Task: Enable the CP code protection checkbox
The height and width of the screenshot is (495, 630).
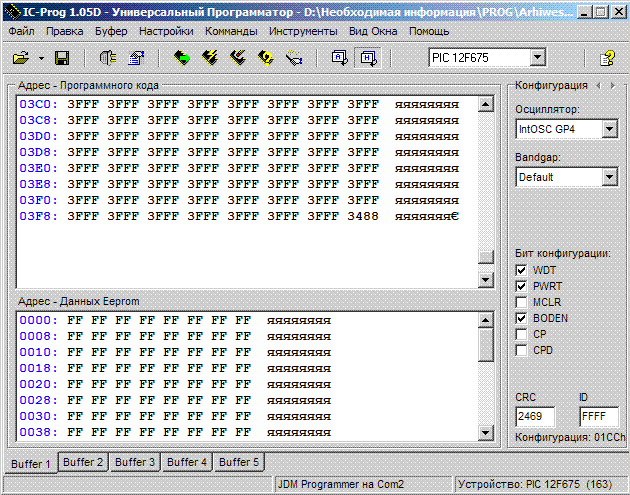Action: (520, 334)
